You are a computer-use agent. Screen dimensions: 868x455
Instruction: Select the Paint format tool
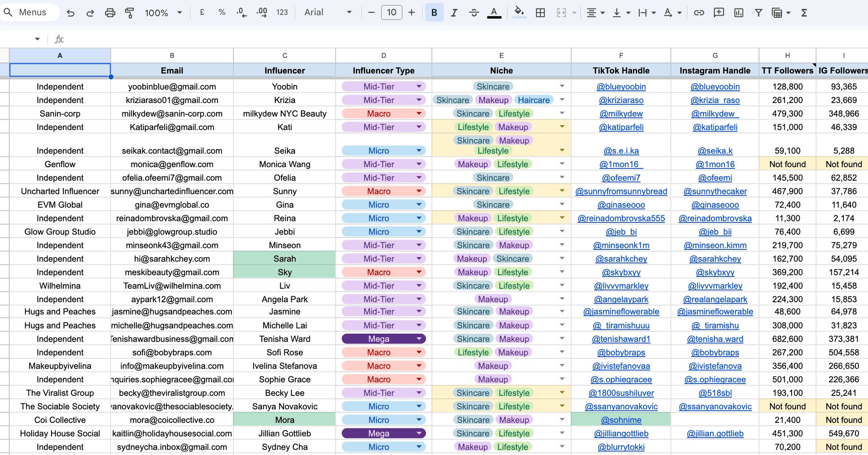(x=130, y=13)
